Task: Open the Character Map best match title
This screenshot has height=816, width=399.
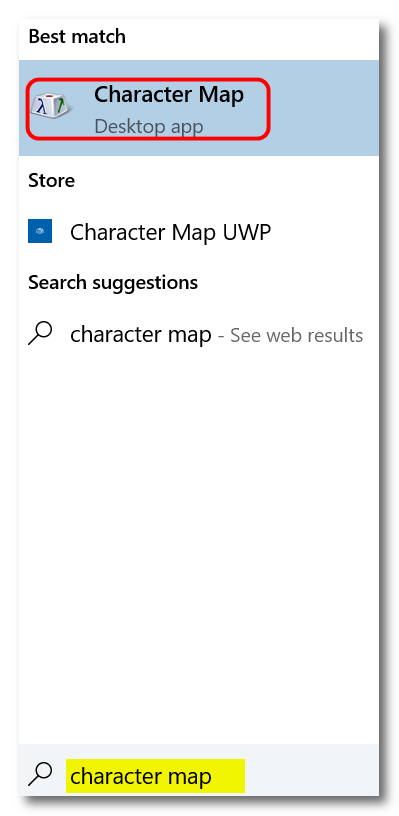Action: [x=169, y=95]
